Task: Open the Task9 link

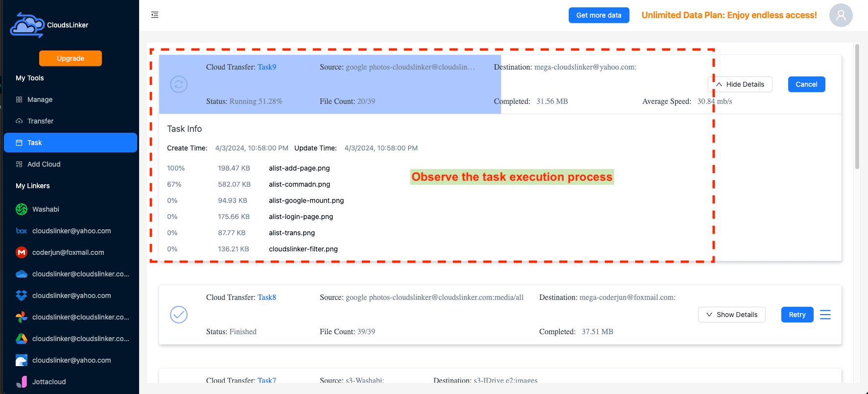Action: click(267, 67)
